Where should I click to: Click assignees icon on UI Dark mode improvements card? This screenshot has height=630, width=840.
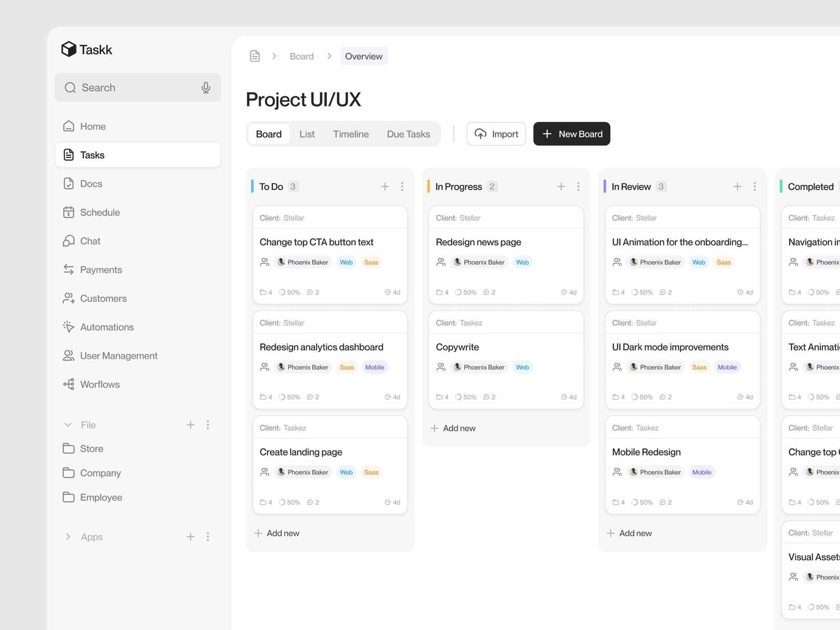[x=617, y=367]
